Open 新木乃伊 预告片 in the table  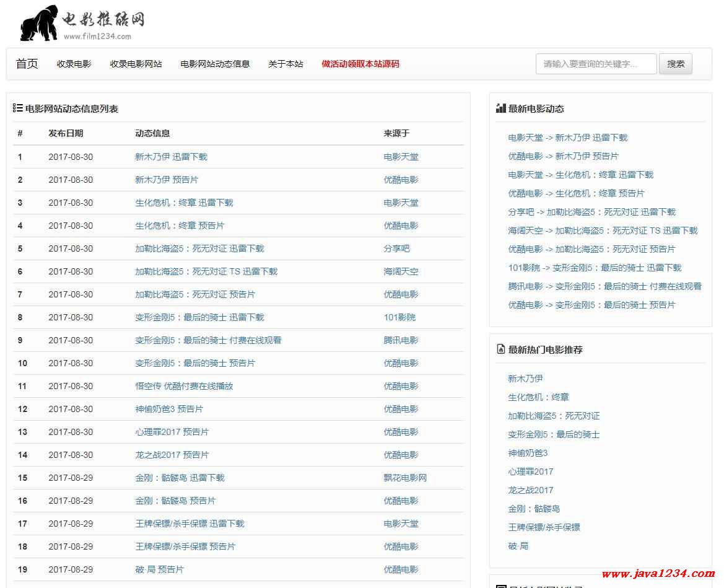(166, 180)
